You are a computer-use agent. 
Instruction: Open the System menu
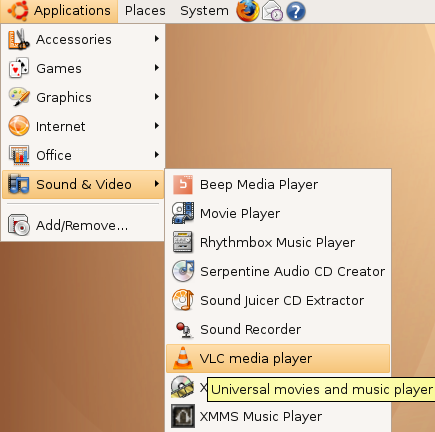point(204,11)
